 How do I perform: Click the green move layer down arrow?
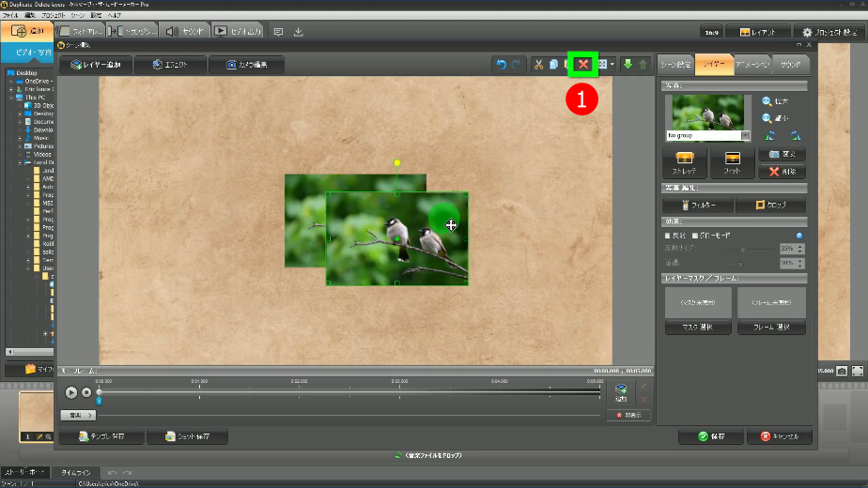pyautogui.click(x=628, y=64)
